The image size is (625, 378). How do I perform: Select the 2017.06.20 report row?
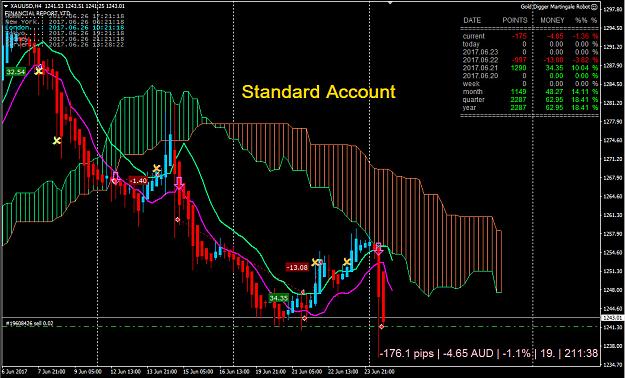[530, 76]
